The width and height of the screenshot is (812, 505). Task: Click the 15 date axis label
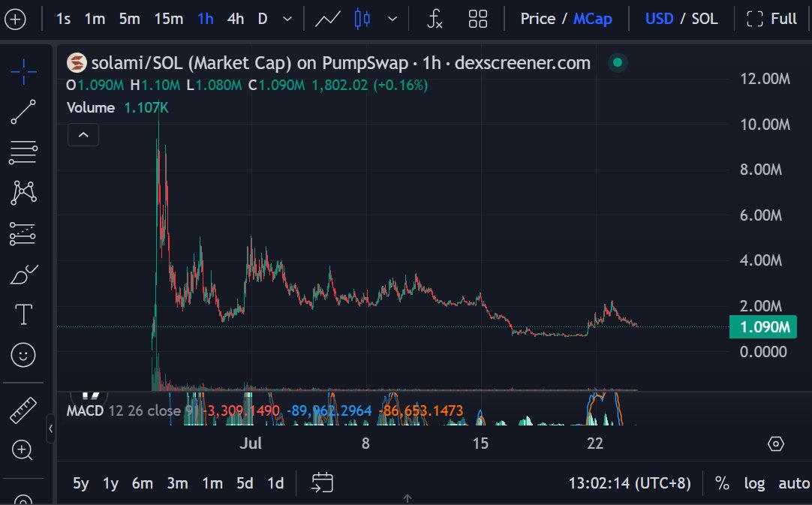[480, 443]
